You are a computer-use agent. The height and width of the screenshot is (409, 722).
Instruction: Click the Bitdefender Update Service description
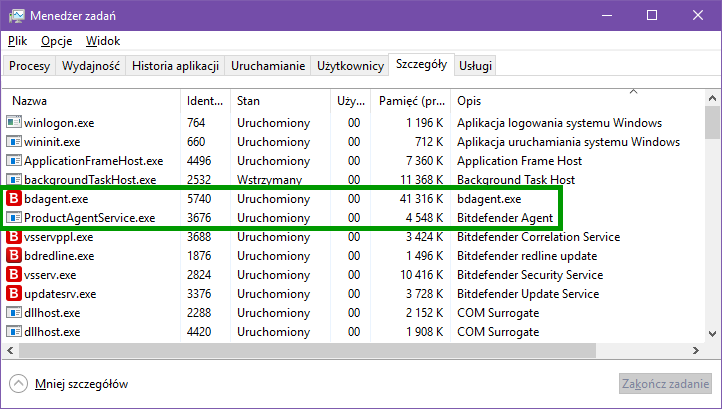(x=528, y=294)
